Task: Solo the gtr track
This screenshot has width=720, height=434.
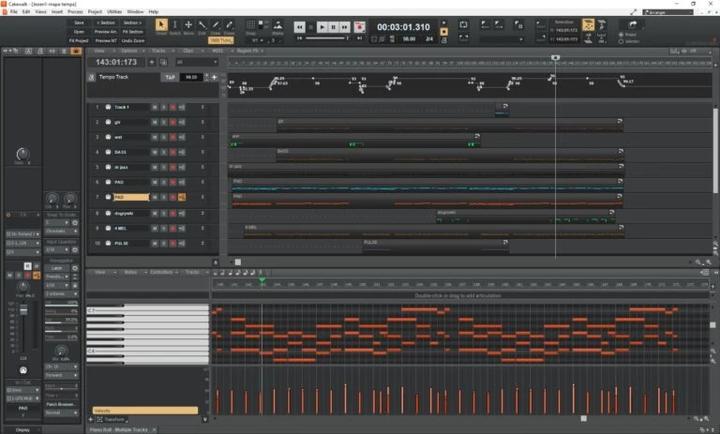Action: (x=163, y=122)
